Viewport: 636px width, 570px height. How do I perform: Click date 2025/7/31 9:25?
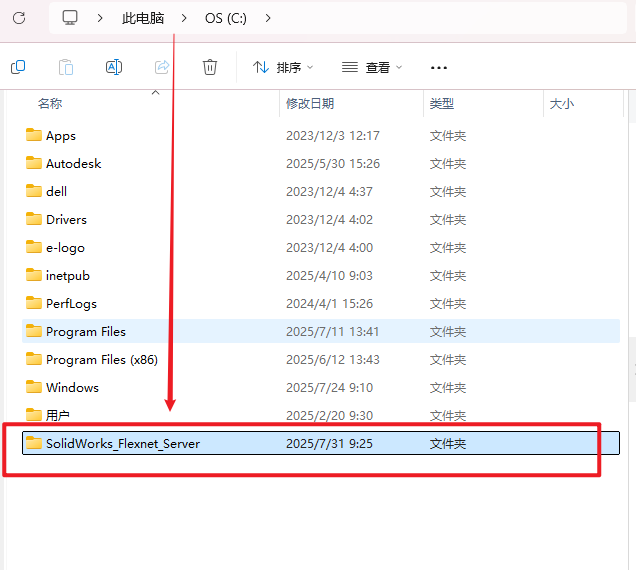[x=329, y=443]
